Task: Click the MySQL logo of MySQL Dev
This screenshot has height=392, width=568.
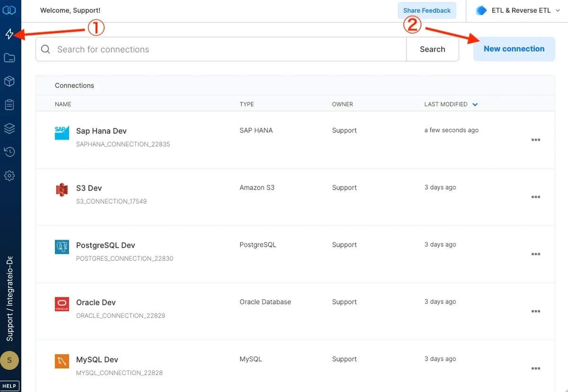Action: (x=62, y=361)
